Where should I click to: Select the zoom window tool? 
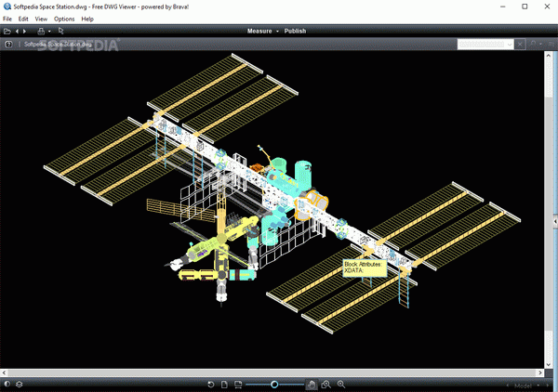pos(326,385)
